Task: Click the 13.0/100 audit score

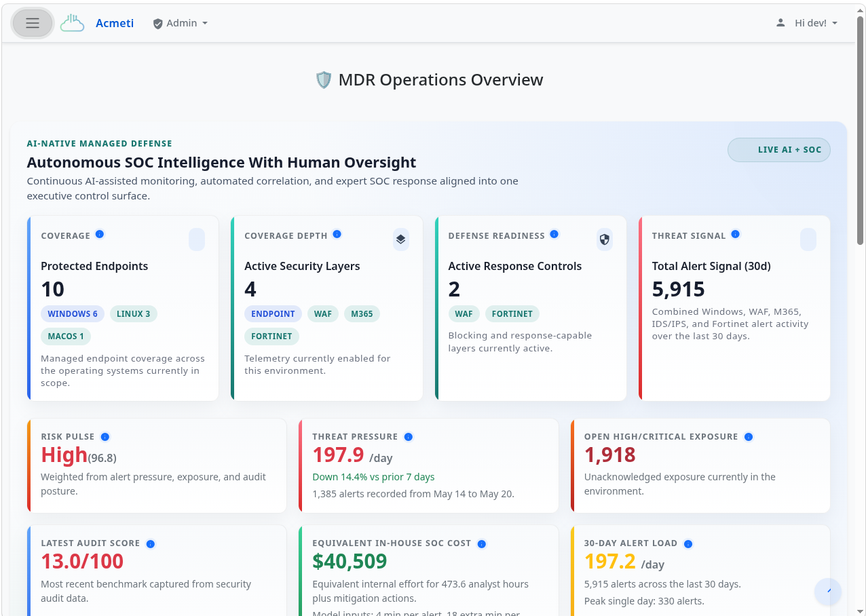Action: coord(82,562)
